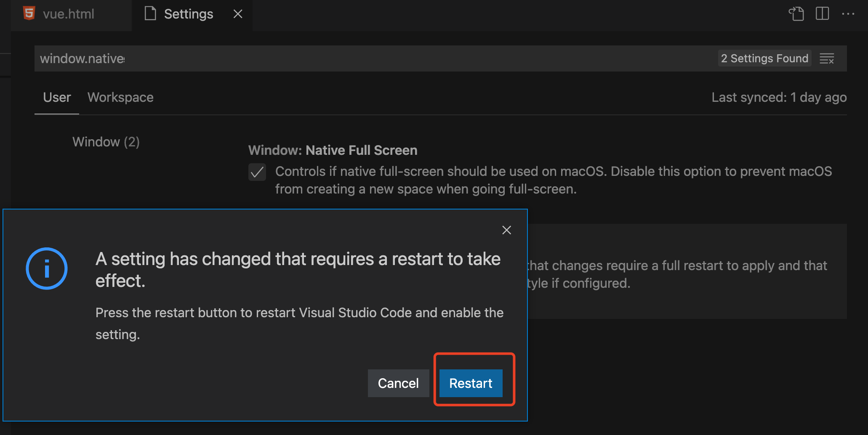Split the editor to the right
Viewport: 868px width, 435px height.
822,14
